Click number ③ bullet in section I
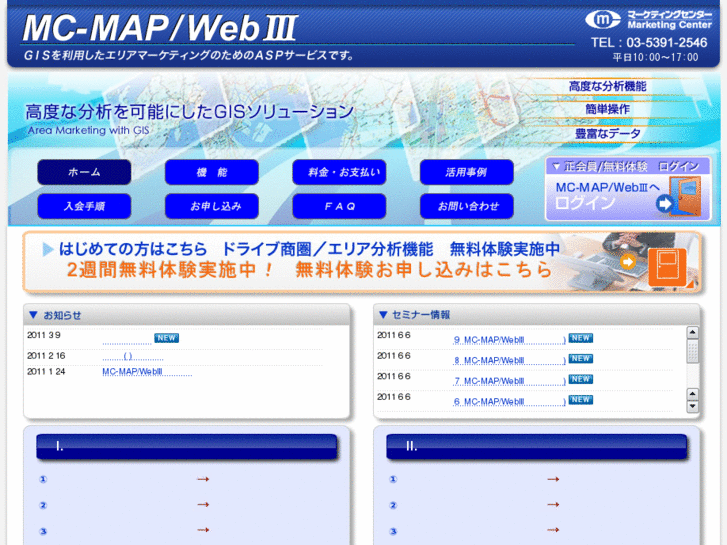Viewport: 727px width, 545px height. tap(43, 531)
